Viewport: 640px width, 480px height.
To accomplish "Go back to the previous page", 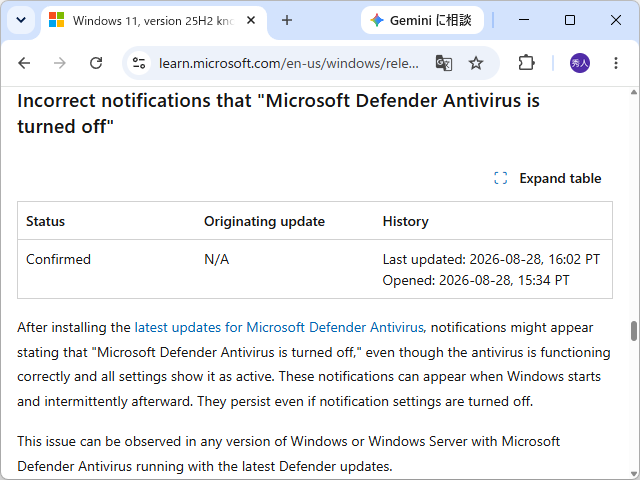I will [24, 63].
